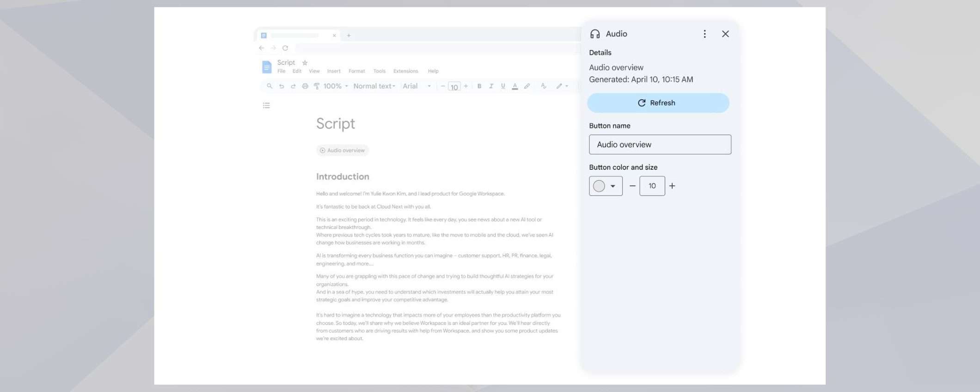Open the File menu

click(281, 71)
